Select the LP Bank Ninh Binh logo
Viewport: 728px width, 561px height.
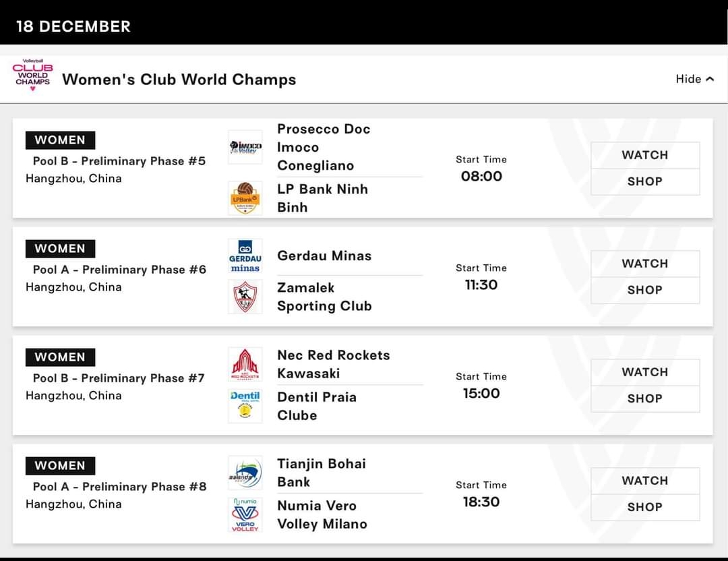pyautogui.click(x=245, y=198)
